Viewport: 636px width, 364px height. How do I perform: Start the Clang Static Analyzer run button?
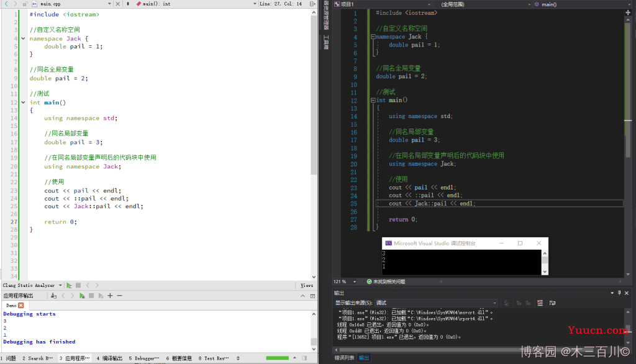click(x=69, y=285)
